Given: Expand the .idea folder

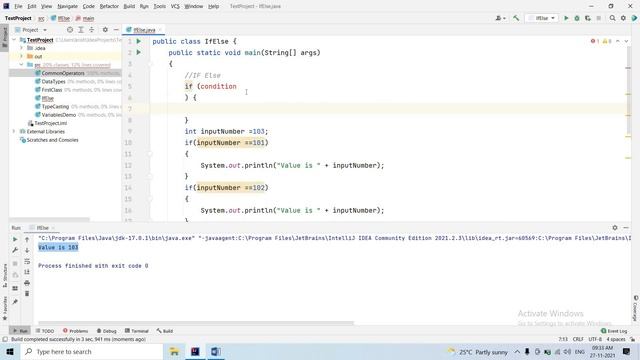Looking at the screenshot, I should [21, 48].
